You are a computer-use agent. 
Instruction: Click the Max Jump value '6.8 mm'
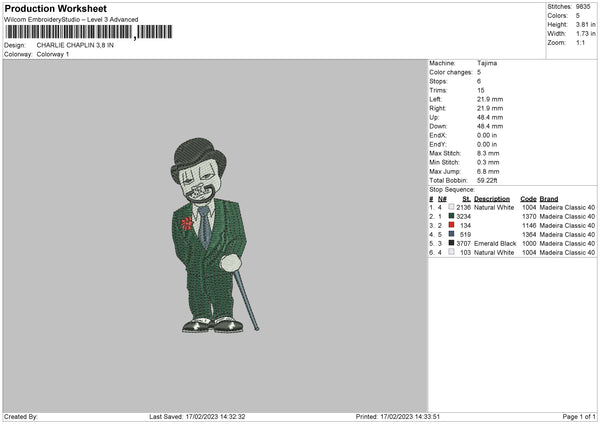tap(488, 172)
